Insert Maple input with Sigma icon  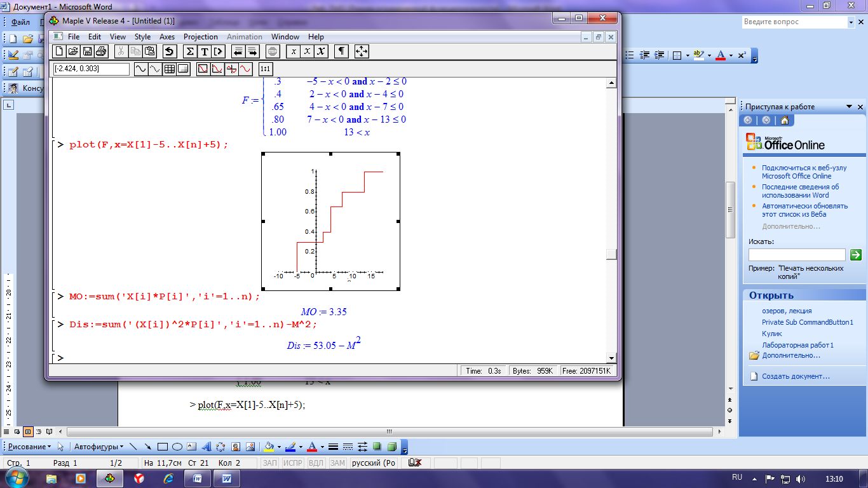point(190,51)
